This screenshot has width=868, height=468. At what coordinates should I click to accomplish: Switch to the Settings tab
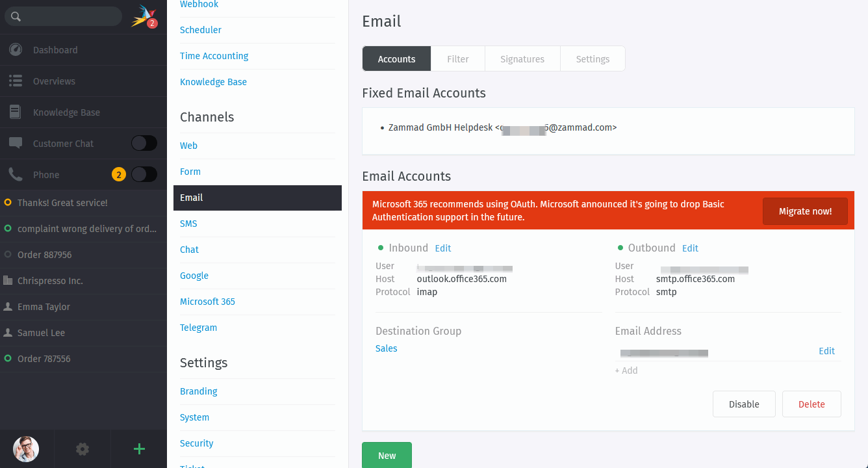click(593, 58)
